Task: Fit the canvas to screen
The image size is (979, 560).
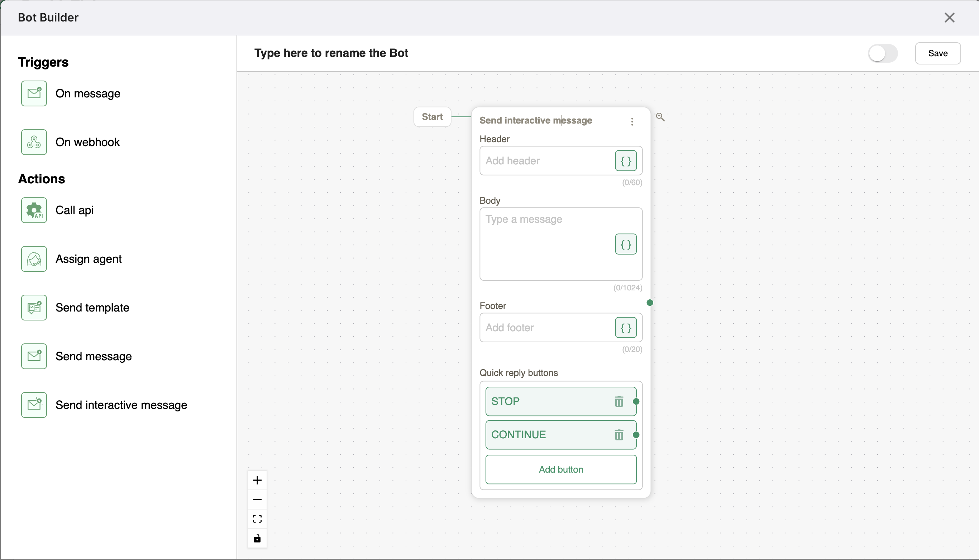Action: click(257, 518)
